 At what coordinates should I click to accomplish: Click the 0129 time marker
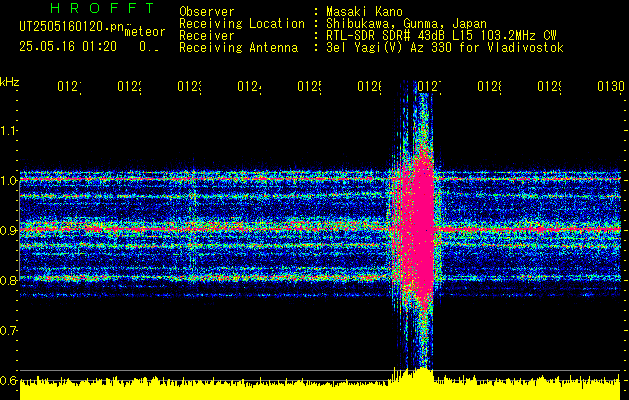(x=550, y=87)
